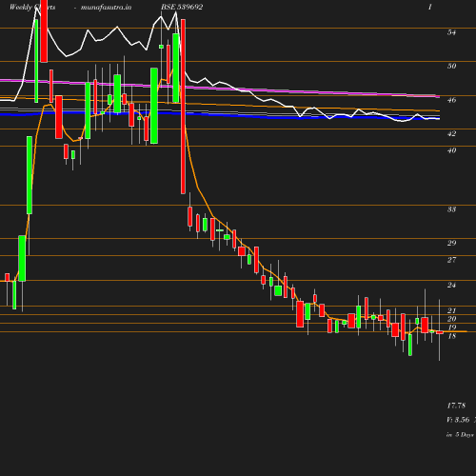Click the 42 price axis label
Screen dimensions: 476x476
point(451,133)
